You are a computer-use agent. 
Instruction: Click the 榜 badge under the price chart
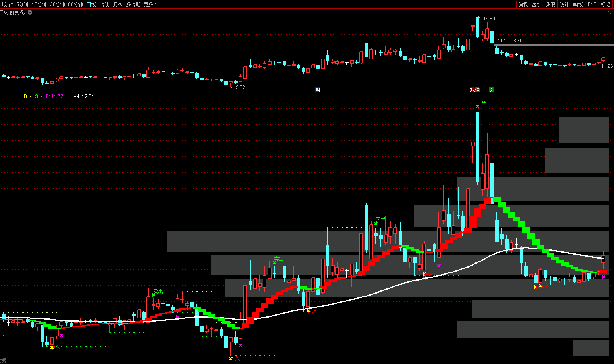tap(477, 90)
